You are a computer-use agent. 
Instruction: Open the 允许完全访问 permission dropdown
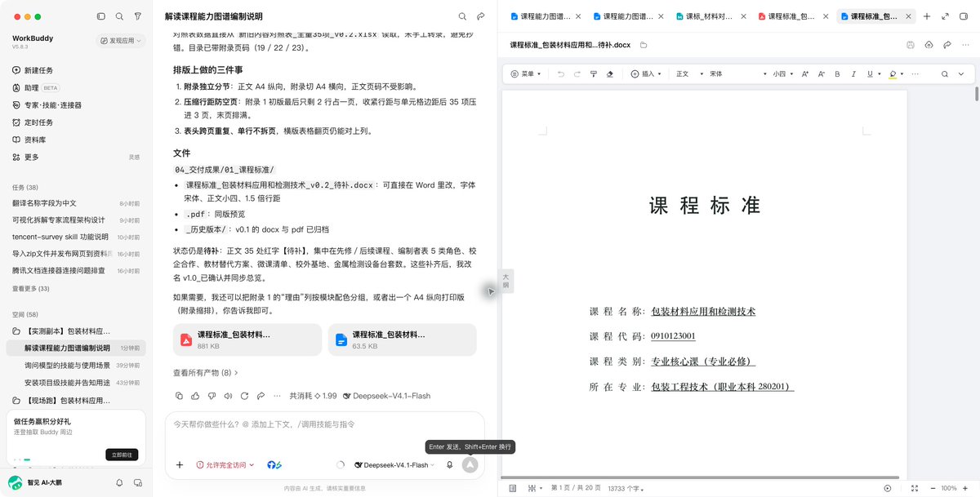[x=225, y=465]
